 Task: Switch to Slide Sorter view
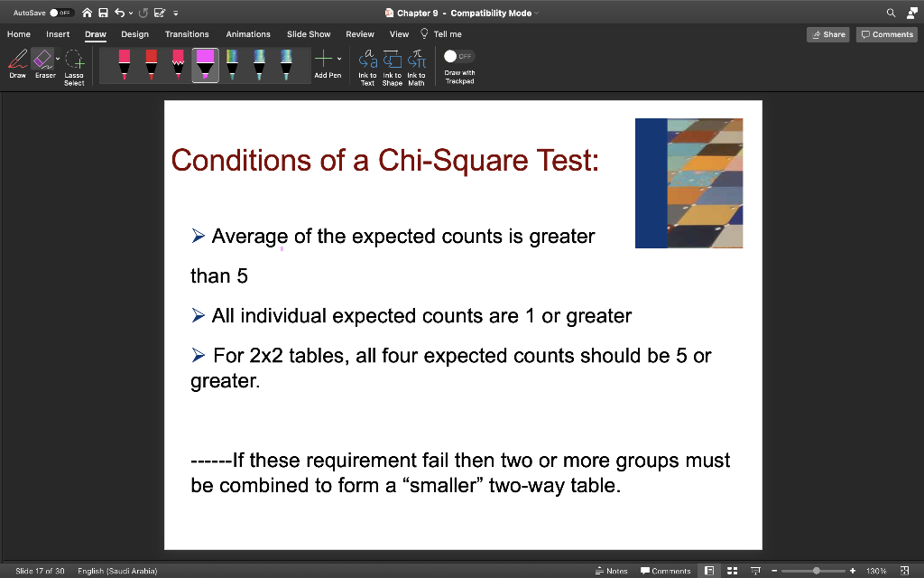click(733, 571)
